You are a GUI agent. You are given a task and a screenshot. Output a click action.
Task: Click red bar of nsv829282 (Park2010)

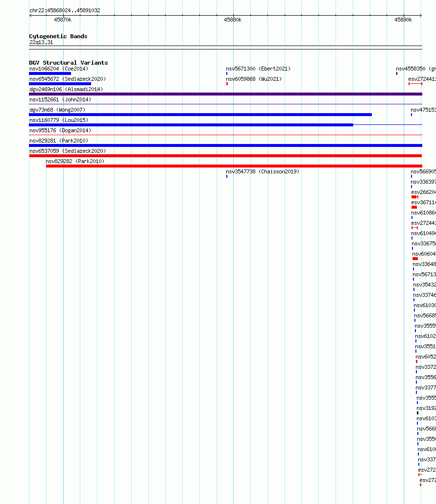pyautogui.click(x=234, y=166)
